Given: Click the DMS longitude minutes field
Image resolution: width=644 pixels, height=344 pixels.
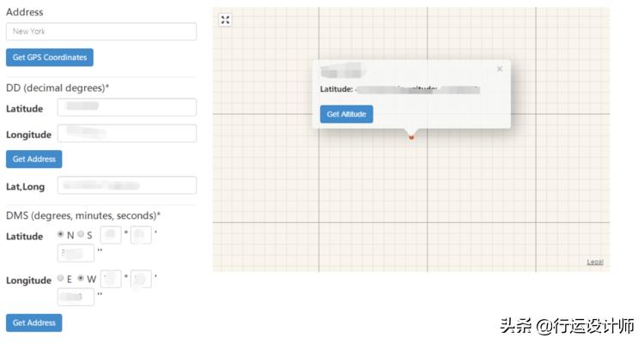Looking at the screenshot, I should [x=142, y=279].
